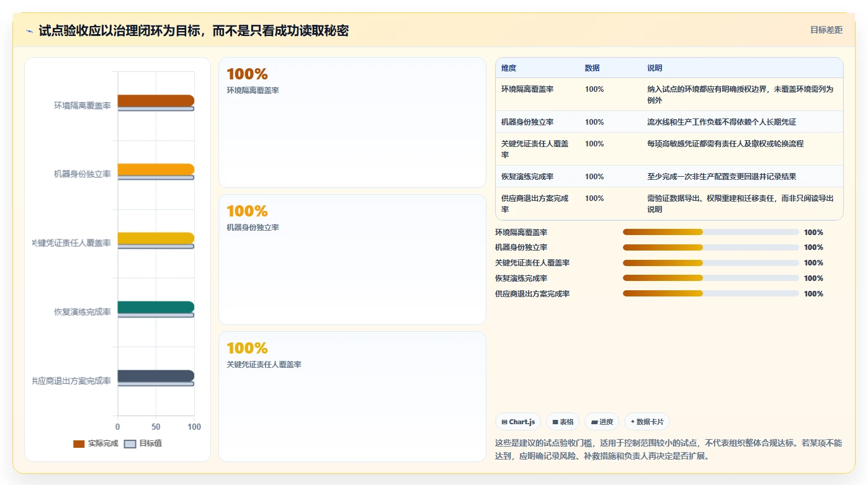Click the 说明 column header
This screenshot has height=485, width=868.
pos(655,68)
